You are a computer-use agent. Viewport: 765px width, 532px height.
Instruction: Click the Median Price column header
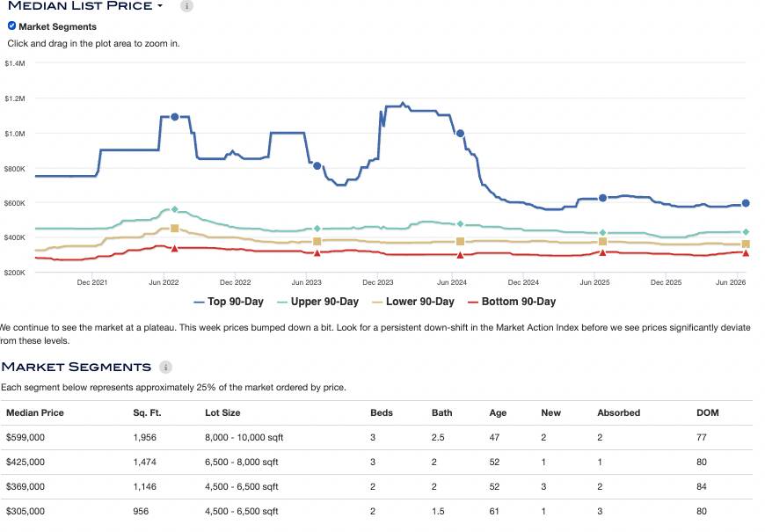point(35,412)
